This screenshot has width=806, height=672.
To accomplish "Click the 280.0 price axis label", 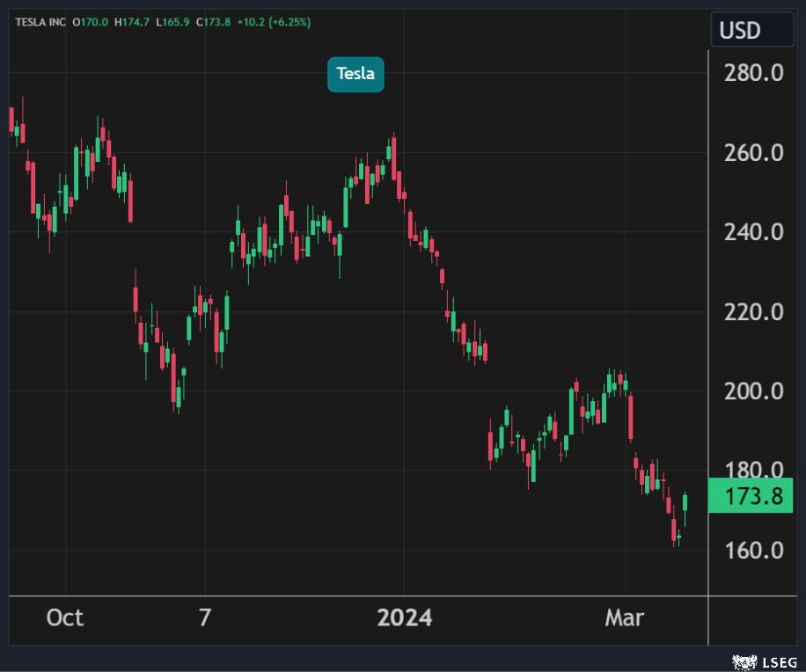I will 752,73.
